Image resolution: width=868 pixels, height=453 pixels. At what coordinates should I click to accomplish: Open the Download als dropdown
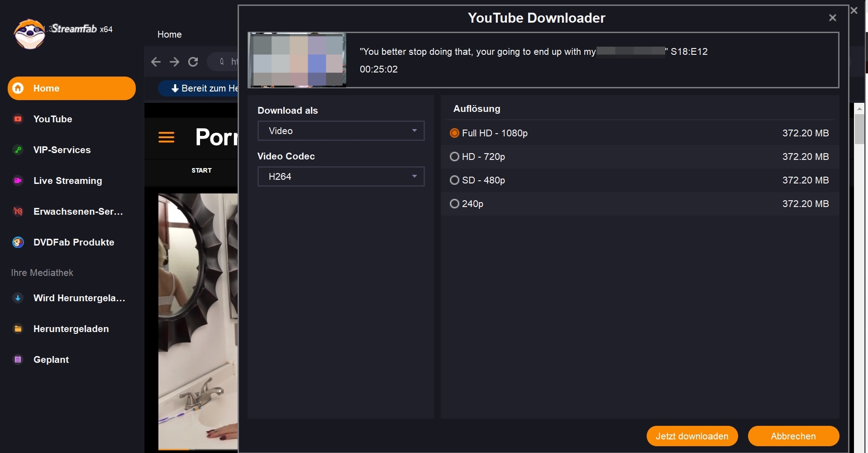341,131
